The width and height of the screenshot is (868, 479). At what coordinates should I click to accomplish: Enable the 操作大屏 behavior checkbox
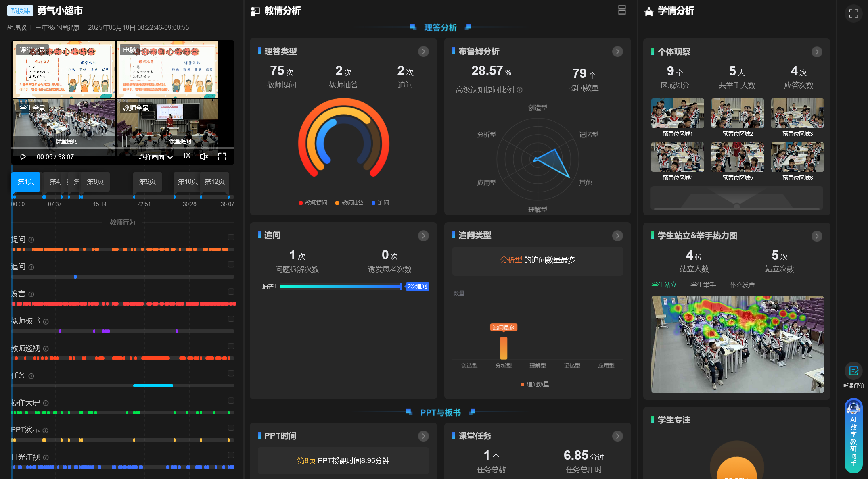(231, 400)
